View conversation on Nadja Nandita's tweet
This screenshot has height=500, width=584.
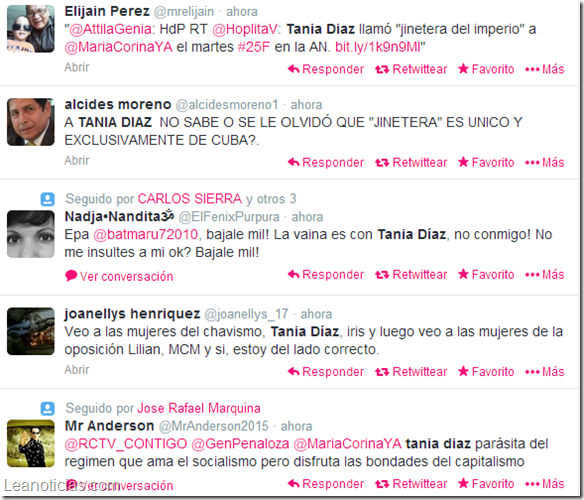click(x=119, y=276)
